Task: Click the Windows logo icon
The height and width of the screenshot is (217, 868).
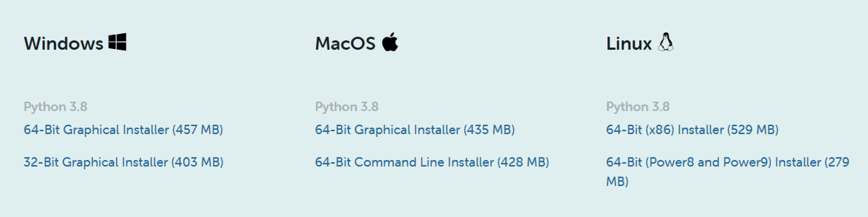Action: coord(117,42)
